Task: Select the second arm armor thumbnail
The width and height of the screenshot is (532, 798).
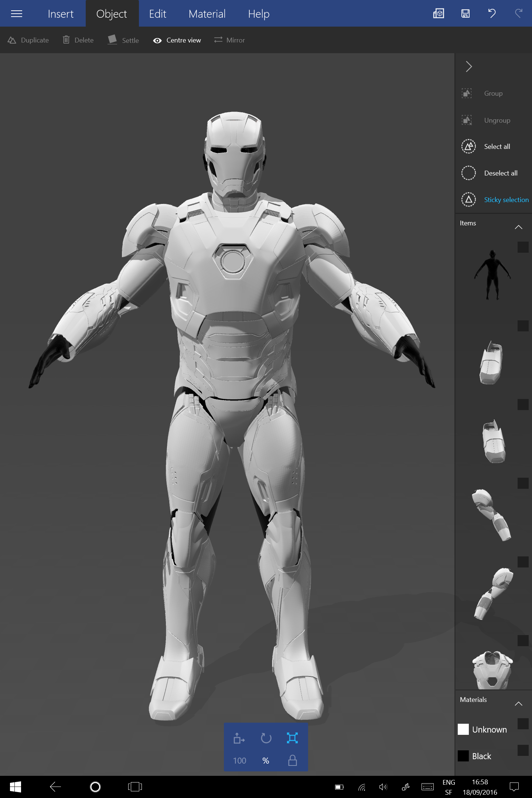Action: point(494,594)
